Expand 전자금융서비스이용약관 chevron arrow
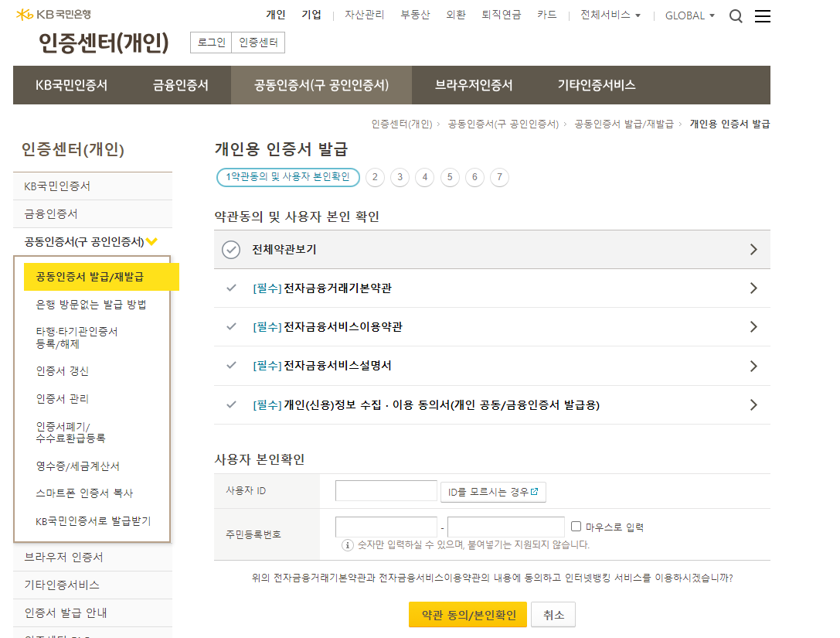 [x=753, y=326]
